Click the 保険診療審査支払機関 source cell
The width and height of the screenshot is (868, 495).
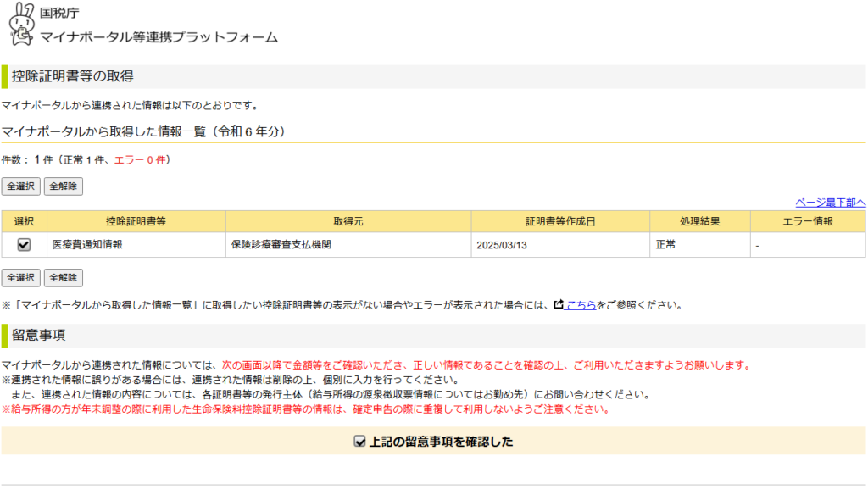281,245
